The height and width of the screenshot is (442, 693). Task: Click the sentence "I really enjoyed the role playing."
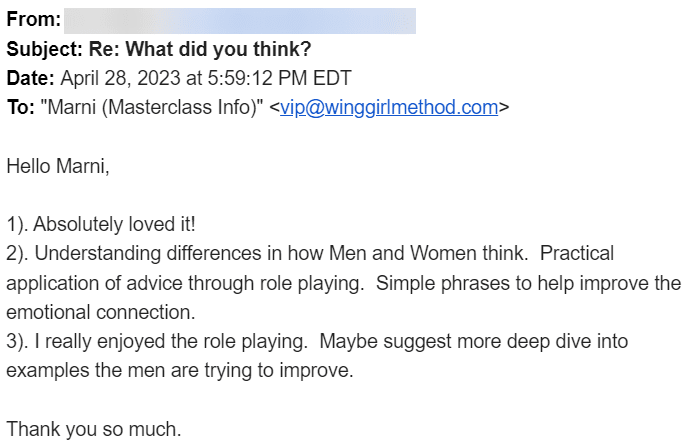point(170,341)
